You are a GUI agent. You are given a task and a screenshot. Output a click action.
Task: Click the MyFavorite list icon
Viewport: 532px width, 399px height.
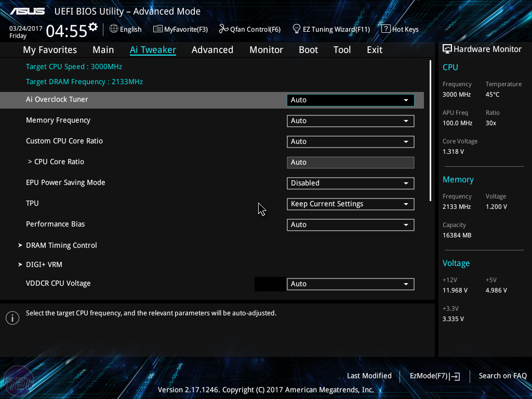pyautogui.click(x=158, y=29)
